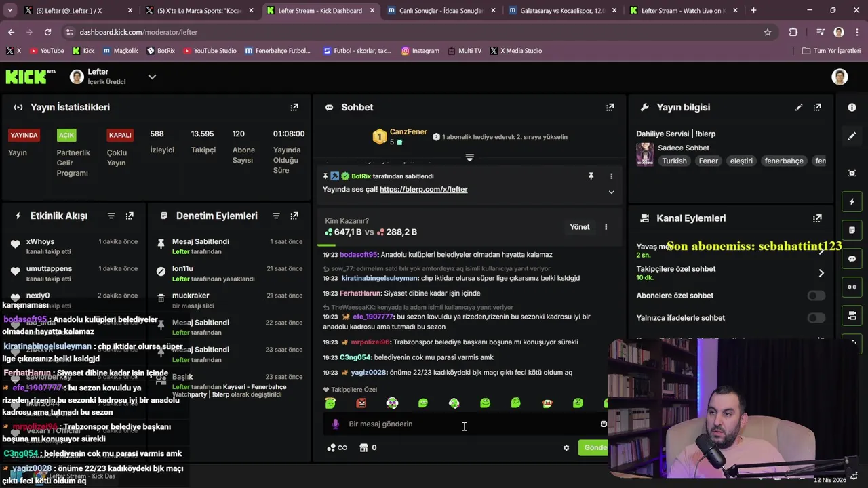Unpin the BotRix pinned message

tap(591, 176)
